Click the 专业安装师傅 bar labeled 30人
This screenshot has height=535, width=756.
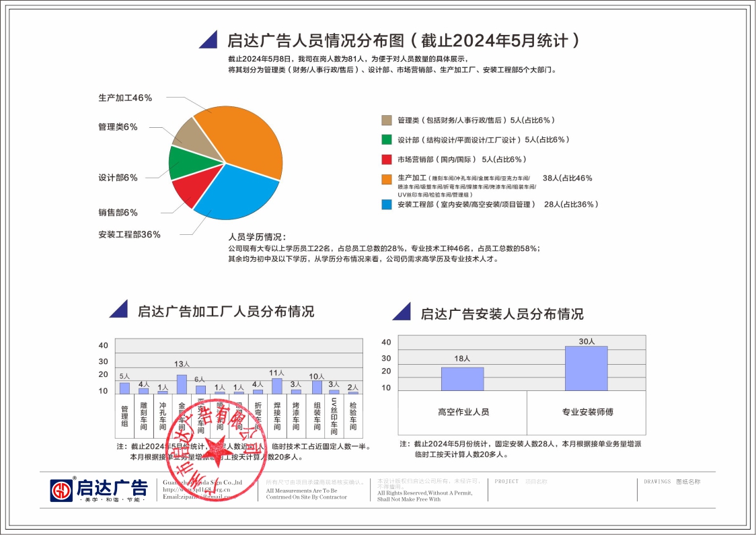[x=587, y=368]
